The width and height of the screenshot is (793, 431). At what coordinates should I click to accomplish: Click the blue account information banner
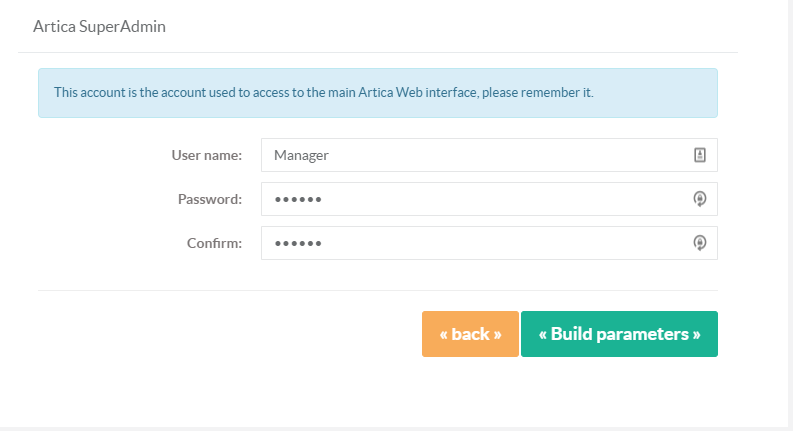(378, 93)
